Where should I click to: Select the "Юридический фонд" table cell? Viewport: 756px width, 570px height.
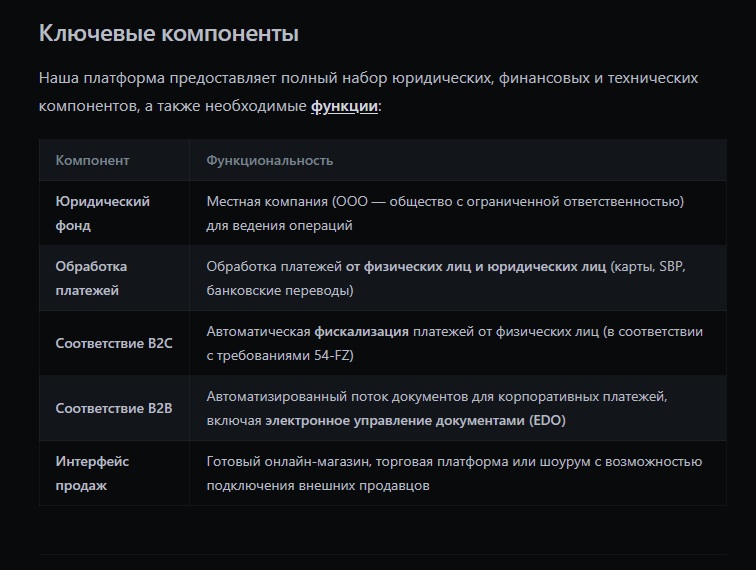coord(103,213)
